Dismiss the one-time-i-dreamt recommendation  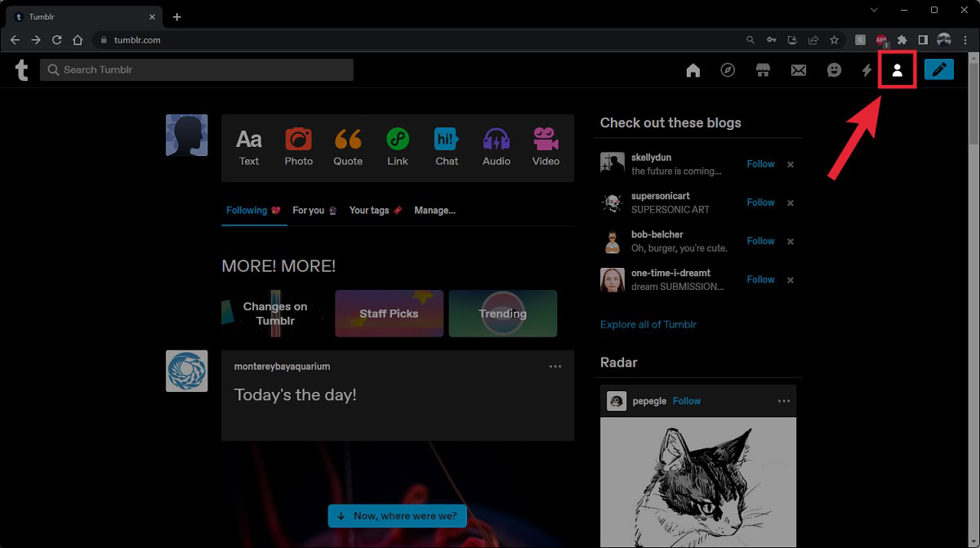tap(790, 279)
